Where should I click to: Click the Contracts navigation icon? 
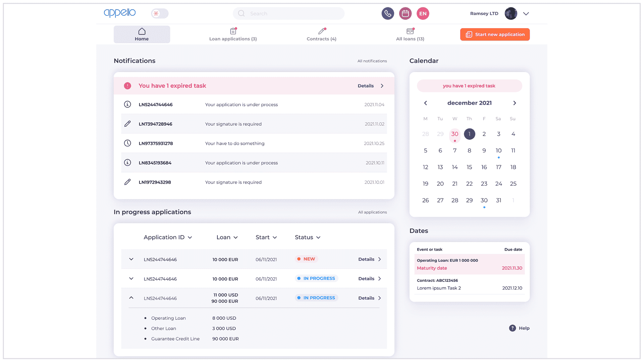[321, 31]
